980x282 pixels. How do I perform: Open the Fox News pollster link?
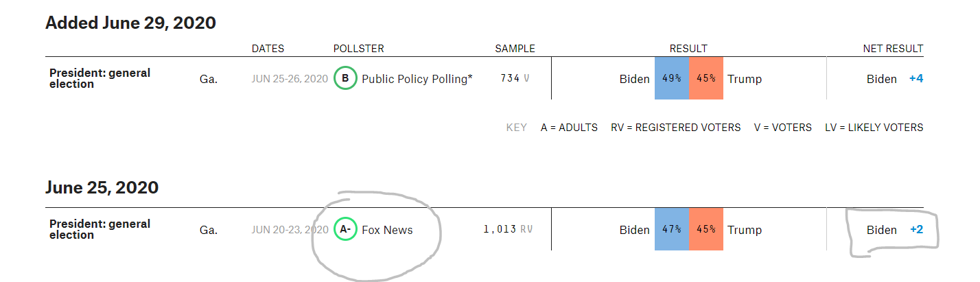pos(387,230)
